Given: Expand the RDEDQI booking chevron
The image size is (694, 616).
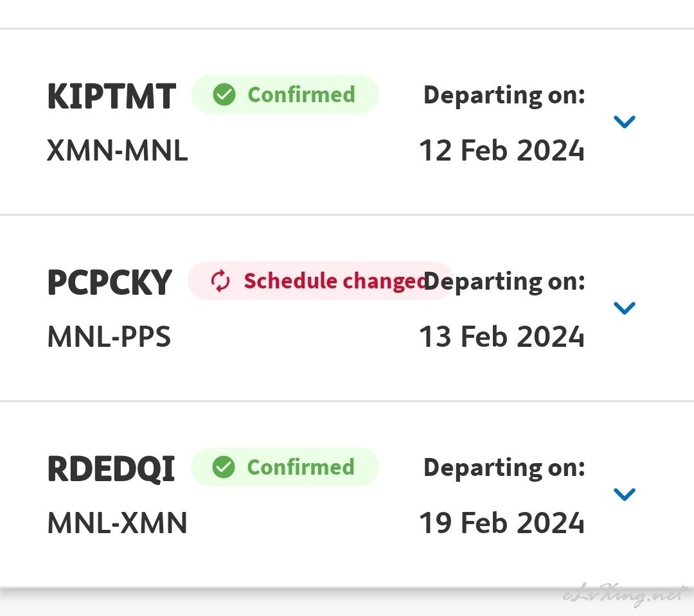Looking at the screenshot, I should [x=625, y=495].
